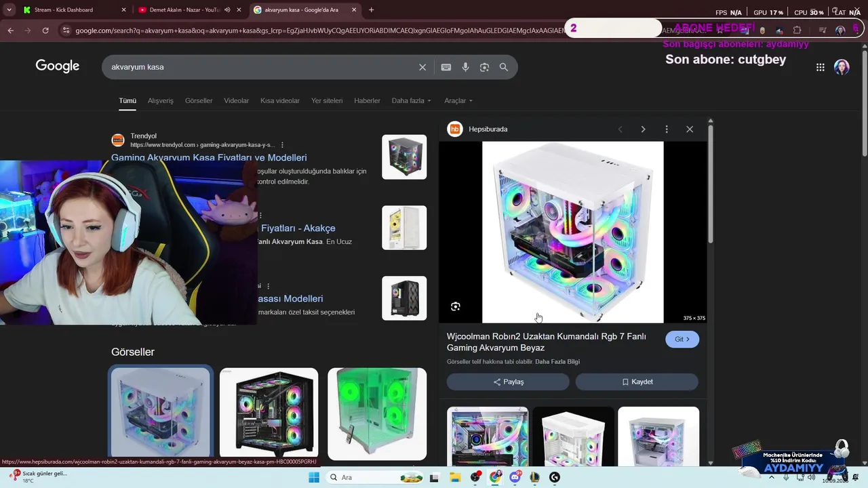868x488 pixels.
Task: Select the green glass case image in Görseller
Action: tap(377, 414)
